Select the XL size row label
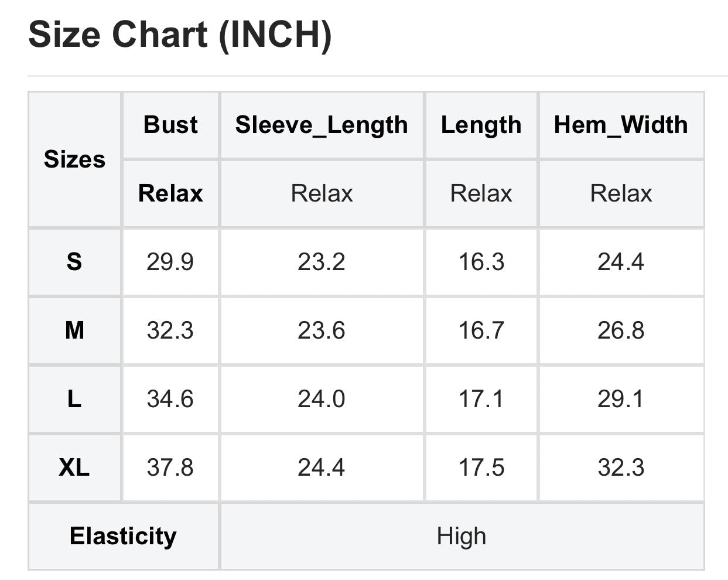Viewport: 728px width, 580px height. coord(74,468)
